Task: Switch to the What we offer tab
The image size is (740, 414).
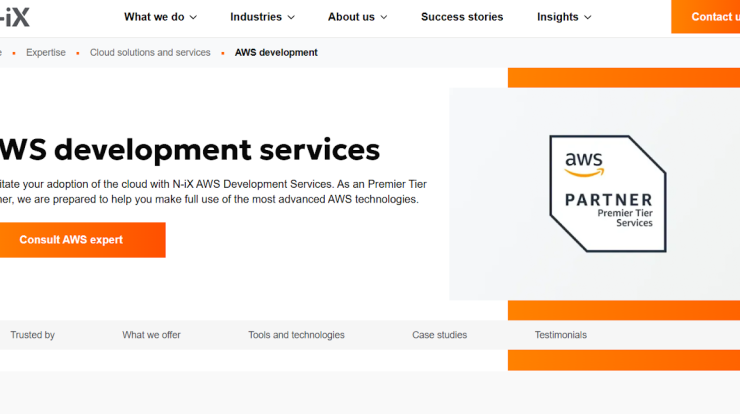Action: point(151,335)
